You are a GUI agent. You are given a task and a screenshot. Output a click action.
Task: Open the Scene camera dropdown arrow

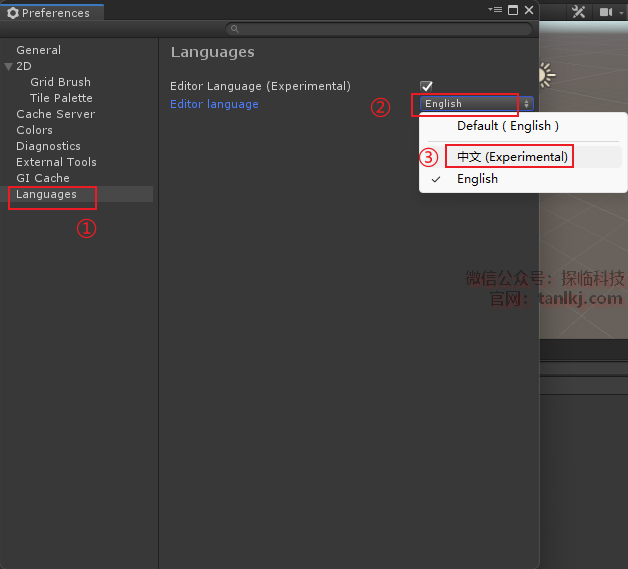pos(622,13)
